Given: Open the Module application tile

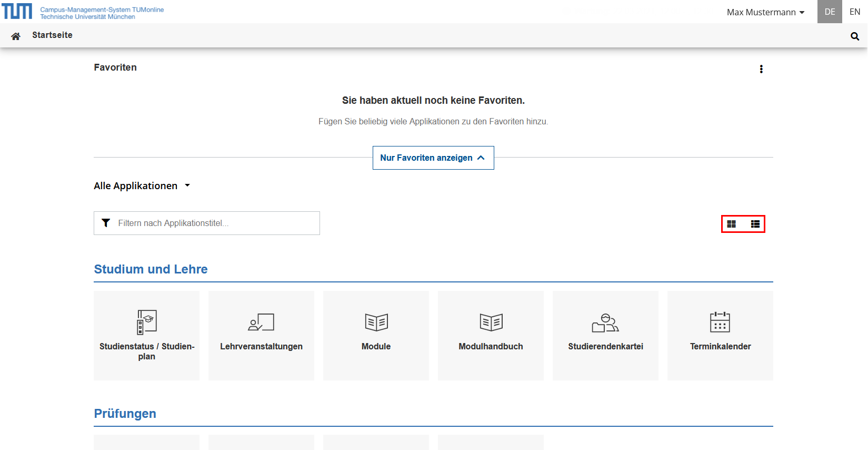Looking at the screenshot, I should coord(376,335).
